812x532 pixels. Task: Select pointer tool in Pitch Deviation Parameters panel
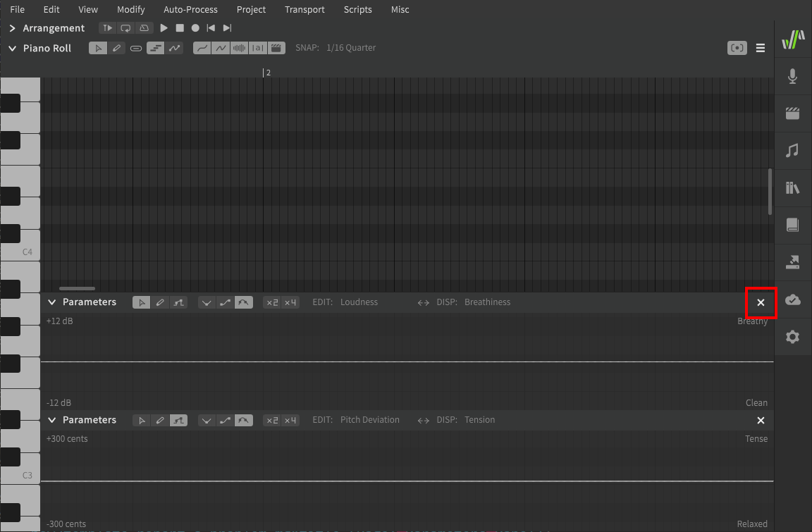[x=142, y=421]
